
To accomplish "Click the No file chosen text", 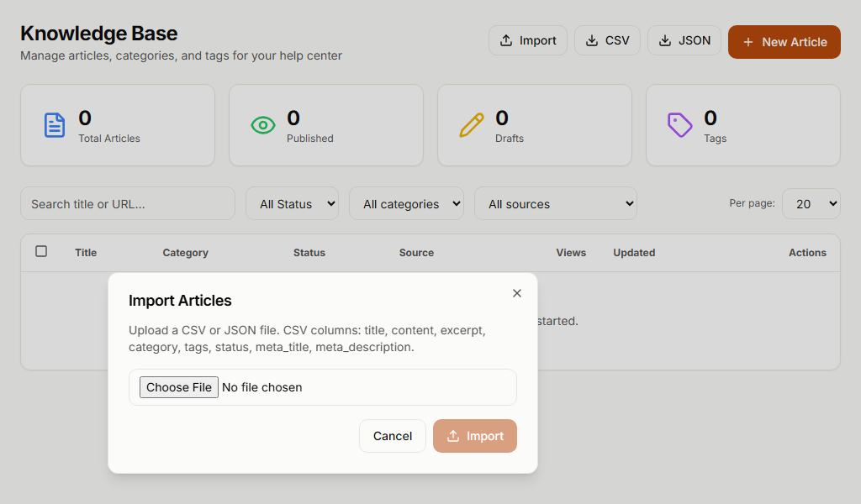I will (x=262, y=387).
